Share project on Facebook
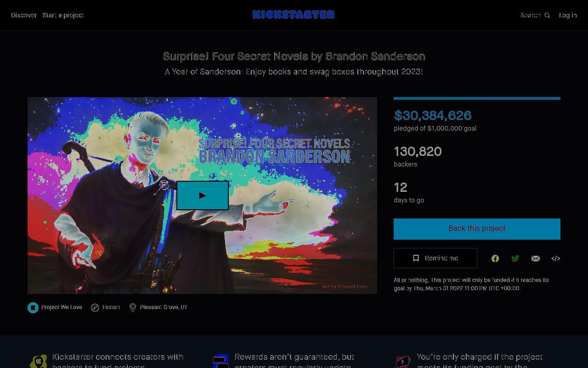 click(x=495, y=259)
